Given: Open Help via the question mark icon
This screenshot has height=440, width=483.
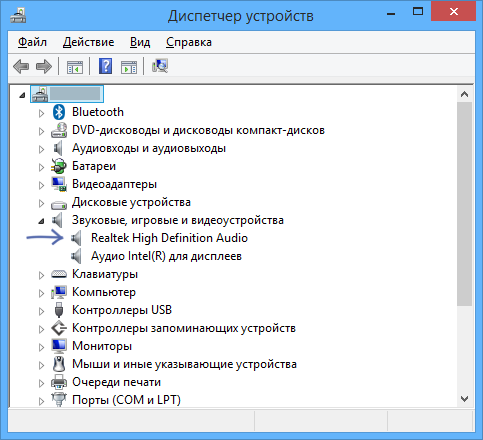Looking at the screenshot, I should pos(105,66).
